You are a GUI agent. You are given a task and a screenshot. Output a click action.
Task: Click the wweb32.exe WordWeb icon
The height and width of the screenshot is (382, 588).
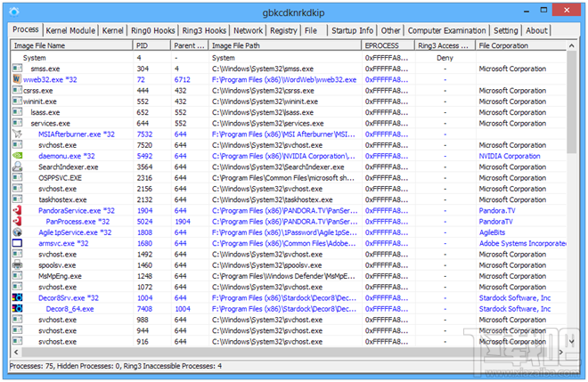click(17, 79)
